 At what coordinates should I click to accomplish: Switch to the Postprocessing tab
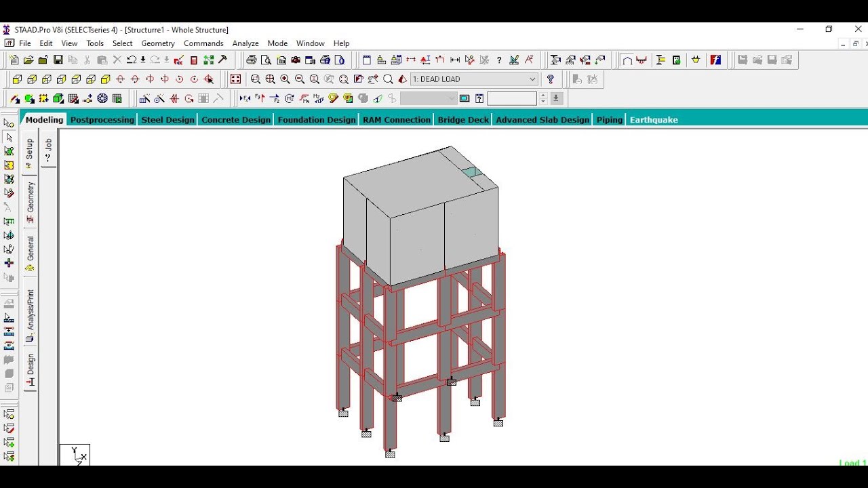pyautogui.click(x=102, y=120)
